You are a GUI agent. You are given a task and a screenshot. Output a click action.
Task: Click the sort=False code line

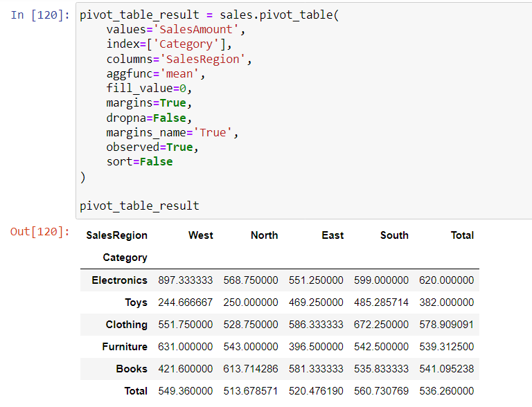139,162
